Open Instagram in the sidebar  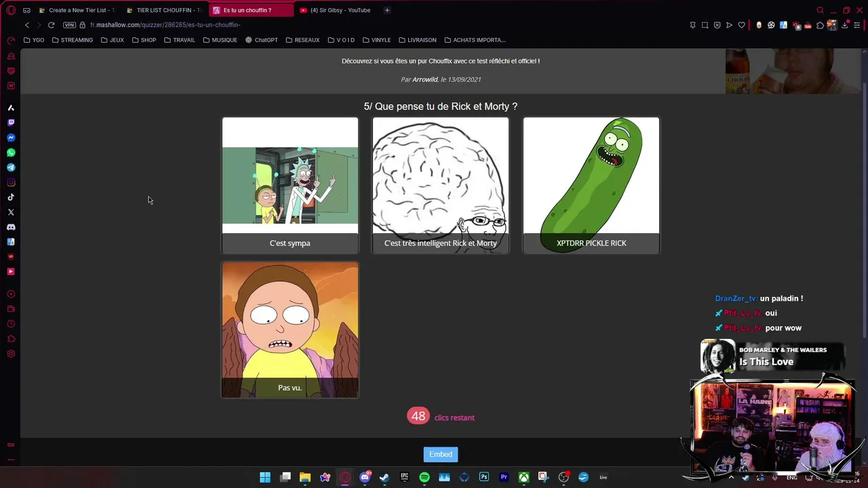(11, 182)
